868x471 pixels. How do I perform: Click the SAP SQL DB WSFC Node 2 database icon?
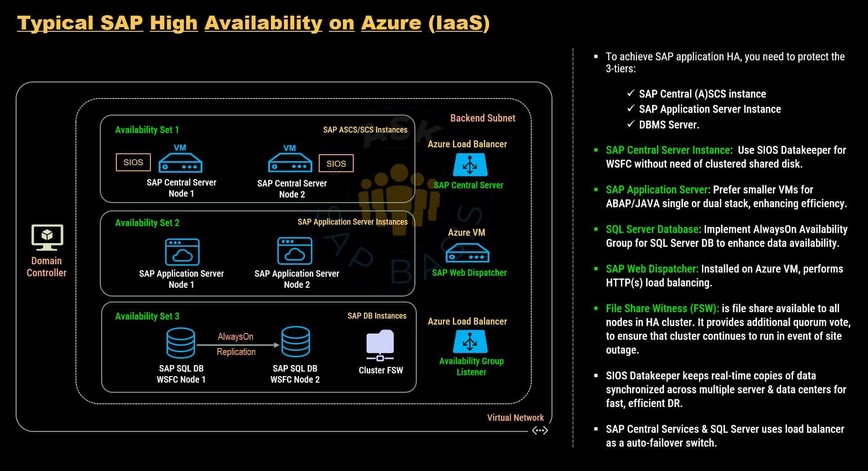click(x=295, y=342)
